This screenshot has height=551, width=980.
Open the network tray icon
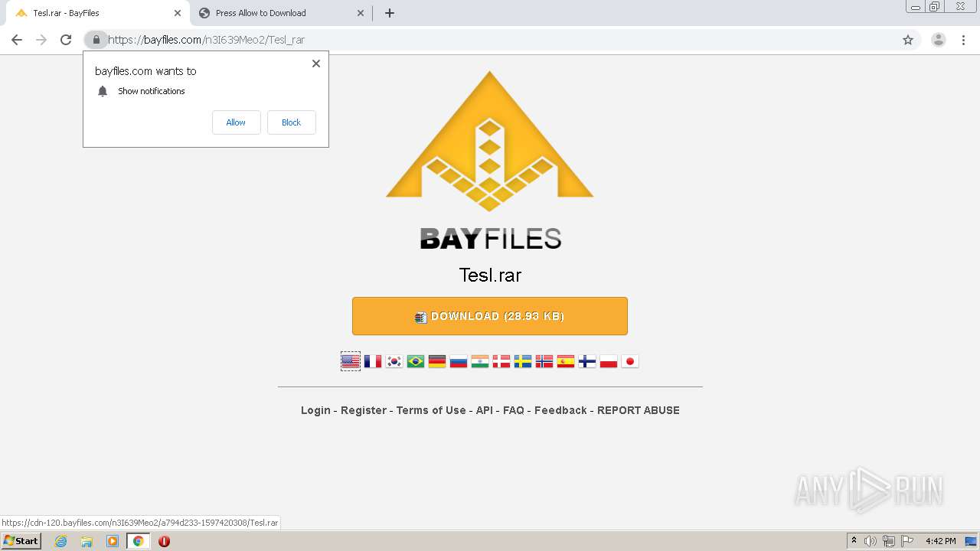(x=889, y=541)
